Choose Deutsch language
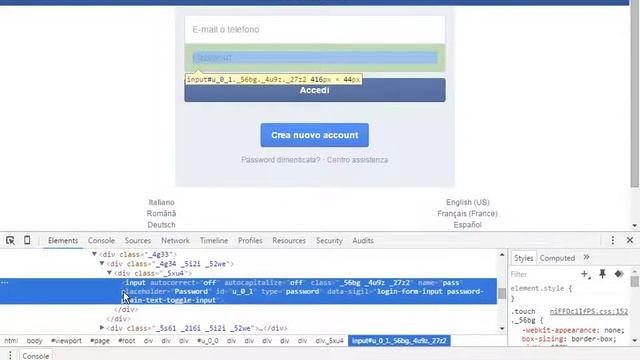 (161, 224)
